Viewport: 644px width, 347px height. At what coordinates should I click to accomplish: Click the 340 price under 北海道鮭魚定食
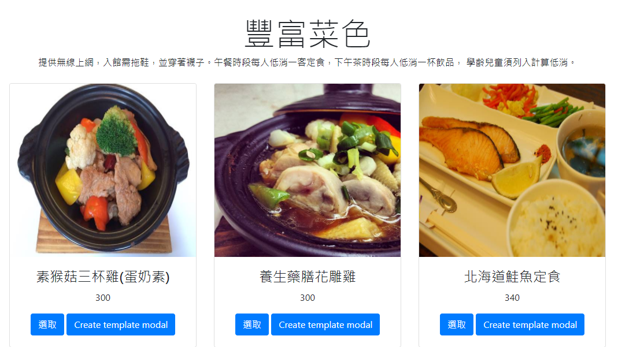[512, 298]
